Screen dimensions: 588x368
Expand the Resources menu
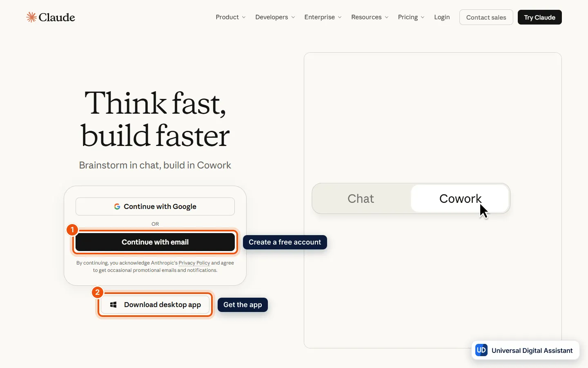(x=370, y=17)
